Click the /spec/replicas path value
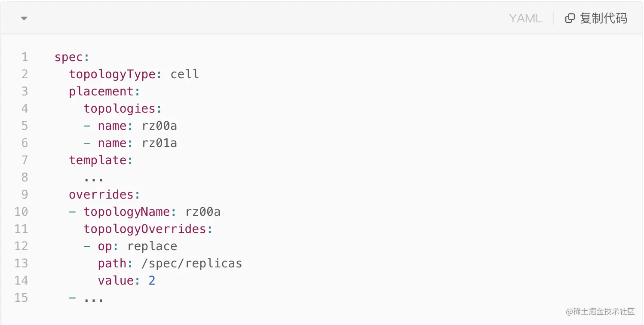Viewport: 644px width, 325px height. (192, 263)
